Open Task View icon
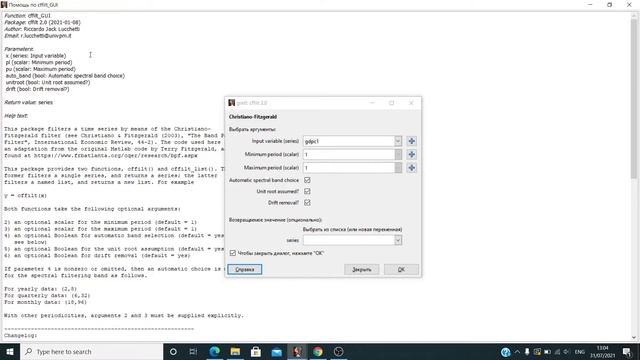 pos(193,351)
